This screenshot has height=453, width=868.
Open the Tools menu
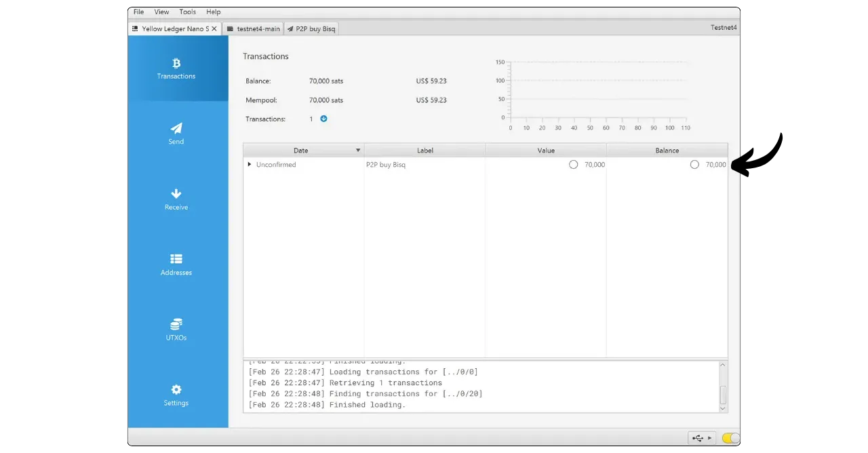[188, 12]
